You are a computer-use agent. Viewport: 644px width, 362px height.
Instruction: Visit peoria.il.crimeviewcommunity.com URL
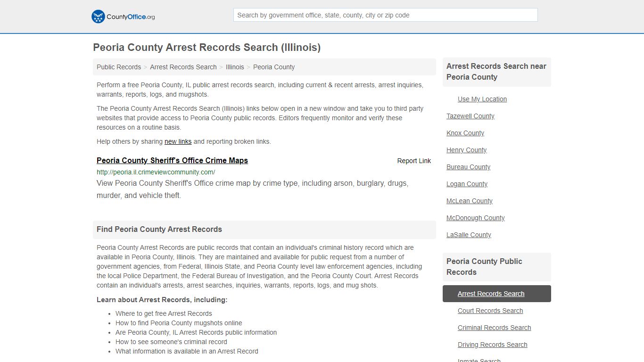[x=156, y=172]
